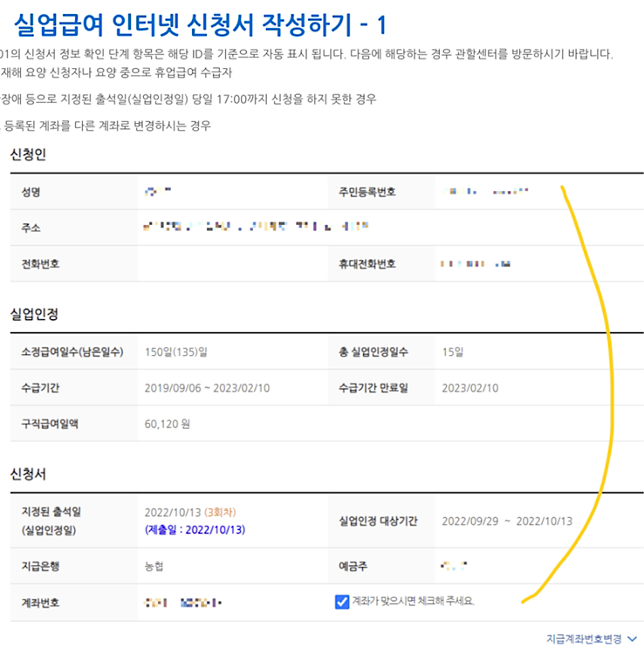Check the account confirmation checkbox
This screenshot has width=644, height=654.
coord(342,602)
